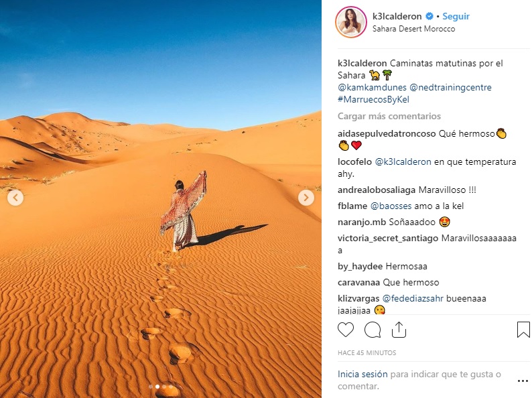Select the second carousel dot indicator

tap(157, 386)
